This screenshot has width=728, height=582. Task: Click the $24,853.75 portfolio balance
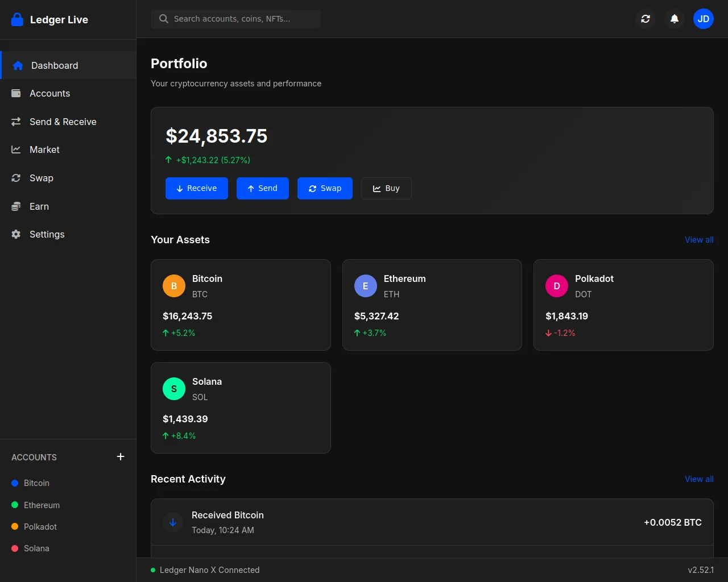coord(216,136)
